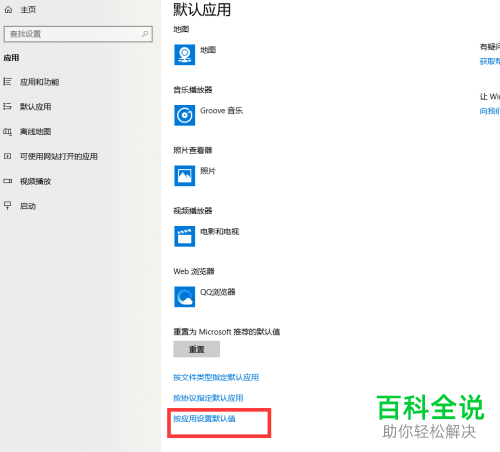
Task: Open 应用和功能 in sidebar
Action: 39,82
